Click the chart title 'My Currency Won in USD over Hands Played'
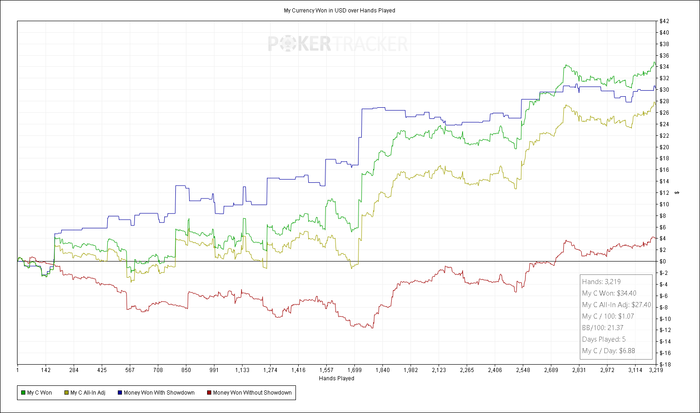 click(339, 10)
